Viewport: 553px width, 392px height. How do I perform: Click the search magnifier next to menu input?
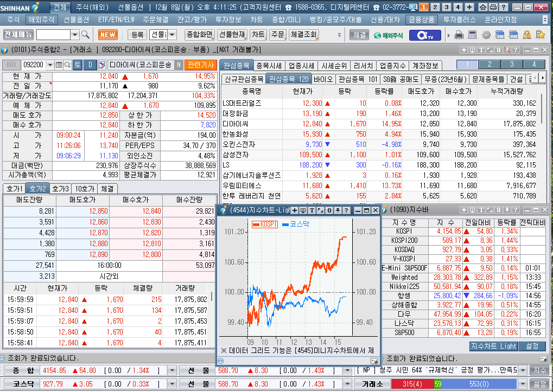pos(85,35)
